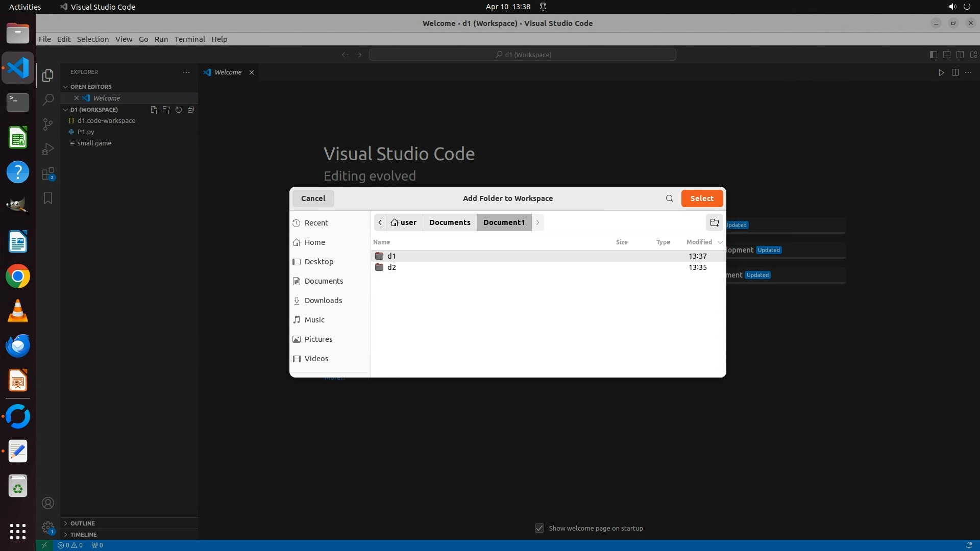Select Downloads in the dialog sidebar
The height and width of the screenshot is (551, 980).
323,300
